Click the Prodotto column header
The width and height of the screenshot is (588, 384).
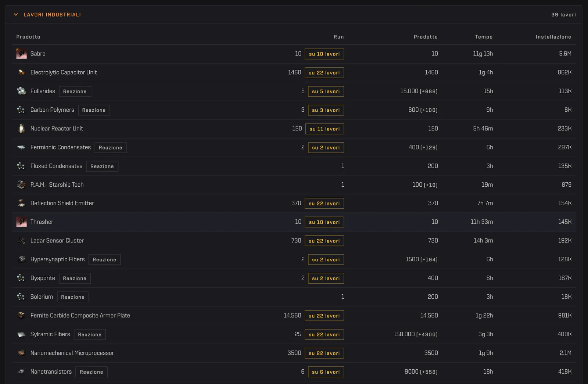tap(28, 37)
